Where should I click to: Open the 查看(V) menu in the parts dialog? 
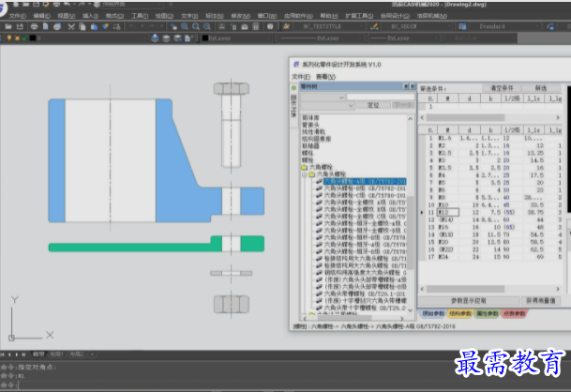[x=325, y=77]
